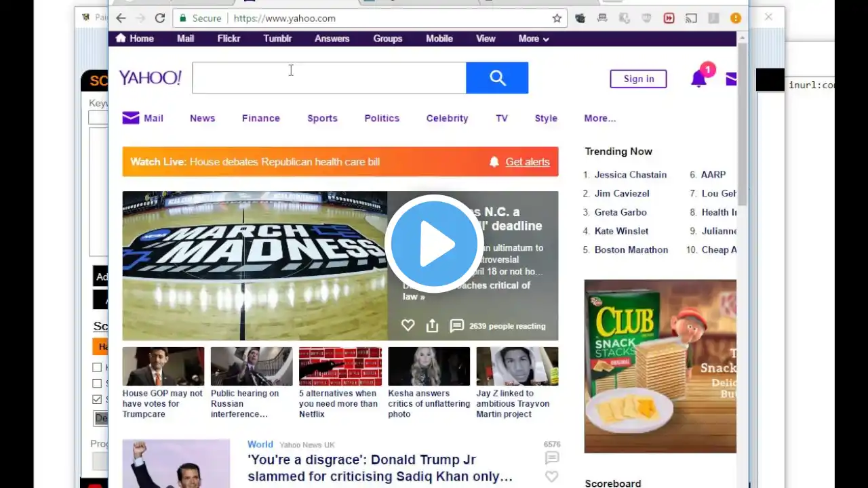The width and height of the screenshot is (868, 488).
Task: Open the 'House GOP may not have votes' story thumbnail
Action: tap(163, 366)
